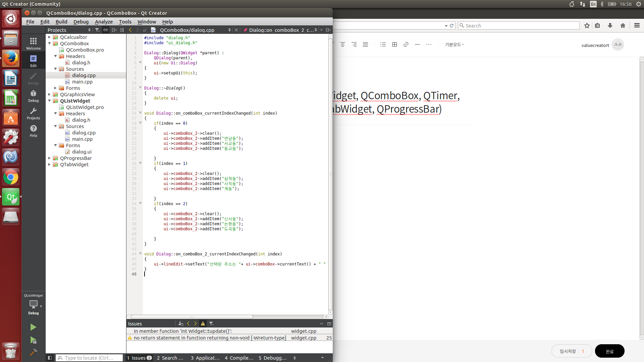
Task: Start debugging with the Run-Debug button
Action: (x=33, y=340)
